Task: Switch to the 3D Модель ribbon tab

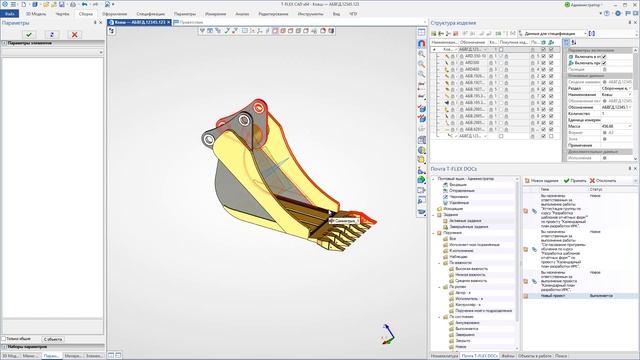Action: (36, 14)
